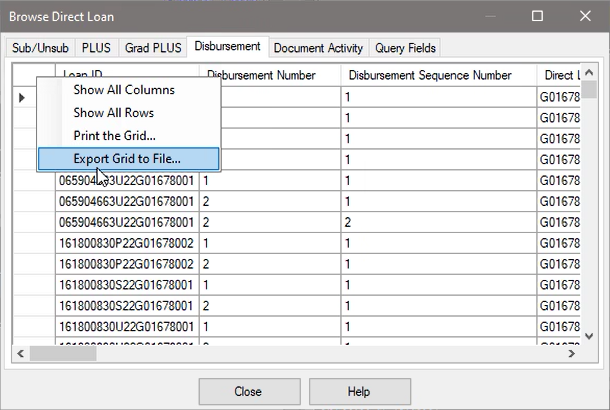The width and height of the screenshot is (610, 410).
Task: Go to the Query Fields tab
Action: [x=405, y=47]
